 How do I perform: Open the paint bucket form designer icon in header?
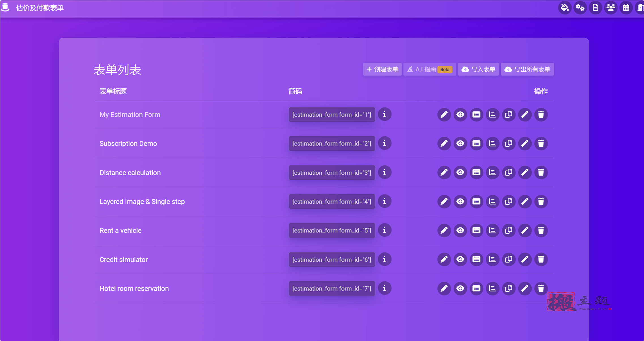click(565, 8)
